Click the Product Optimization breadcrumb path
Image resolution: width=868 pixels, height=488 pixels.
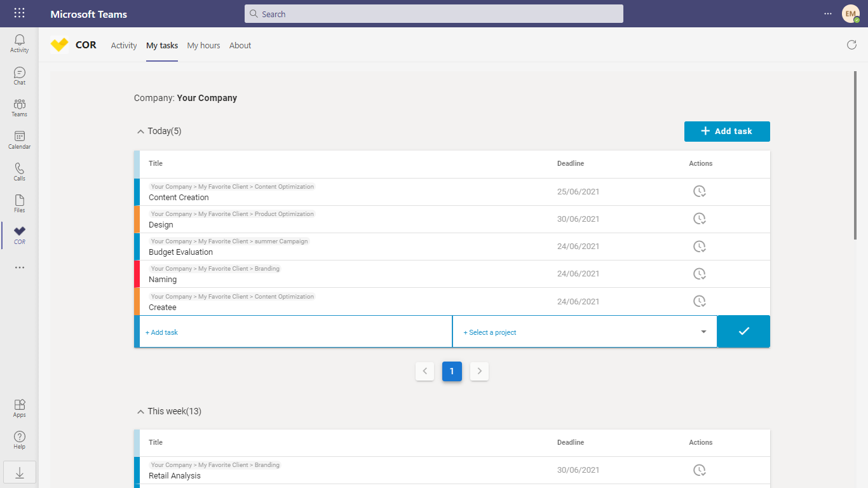(x=233, y=214)
